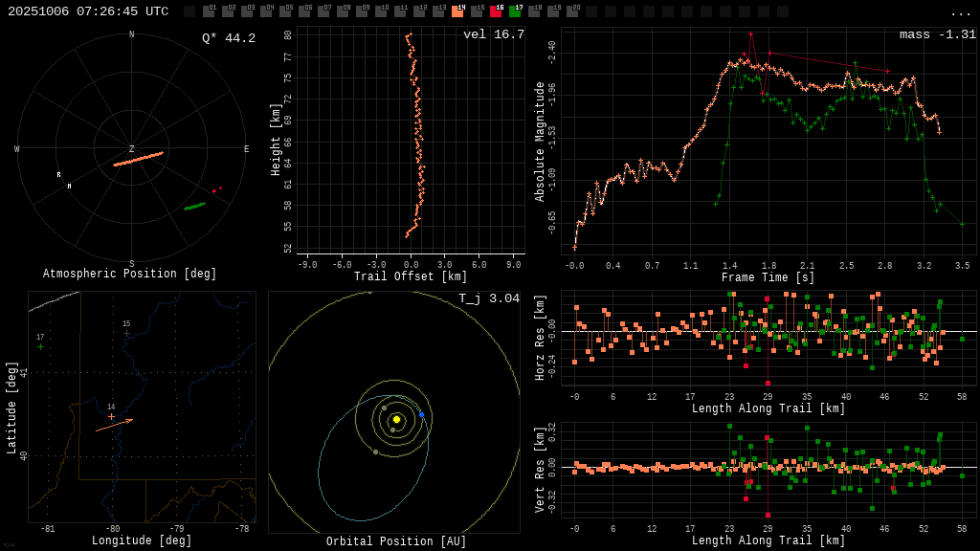Toggle the red station 16 indicator
980x551 pixels.
496,11
